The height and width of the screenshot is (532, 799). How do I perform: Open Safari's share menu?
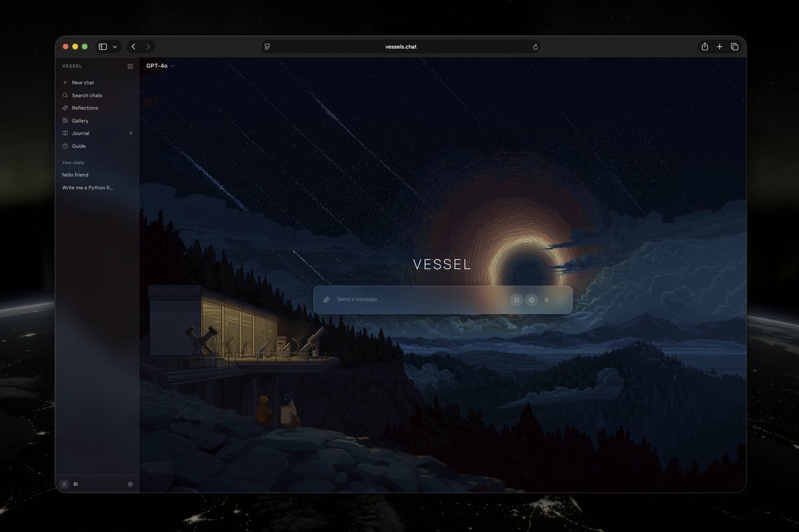(x=704, y=47)
